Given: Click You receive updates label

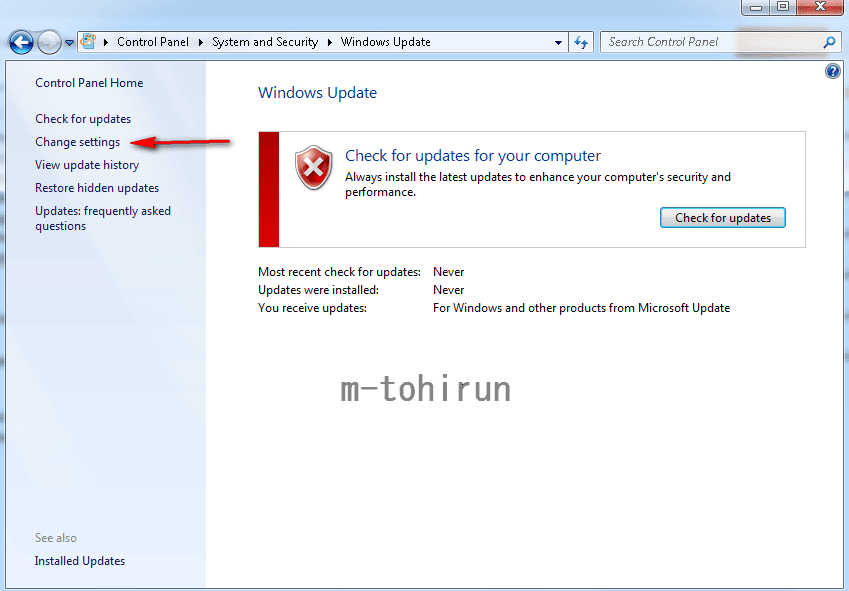Looking at the screenshot, I should point(312,308).
